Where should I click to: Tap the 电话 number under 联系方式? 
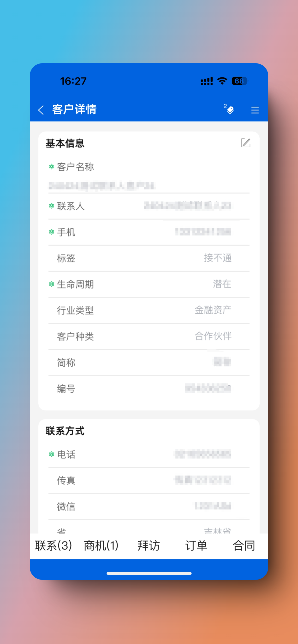tap(203, 454)
